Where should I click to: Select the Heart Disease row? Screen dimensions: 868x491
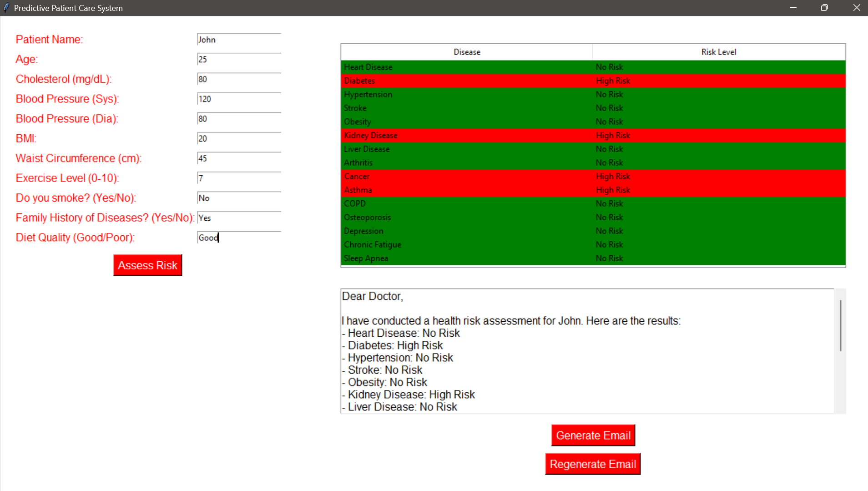pyautogui.click(x=593, y=67)
